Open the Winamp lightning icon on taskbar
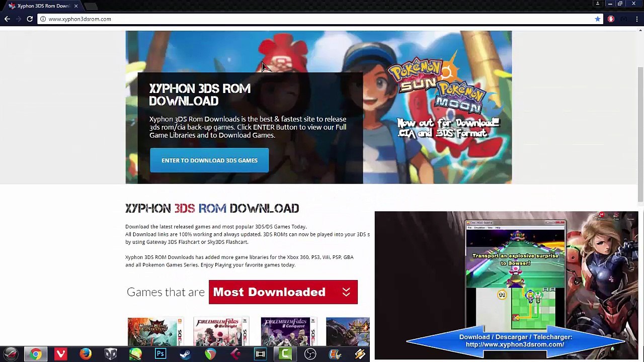Screen dimensions: 644x362 pos(360,354)
